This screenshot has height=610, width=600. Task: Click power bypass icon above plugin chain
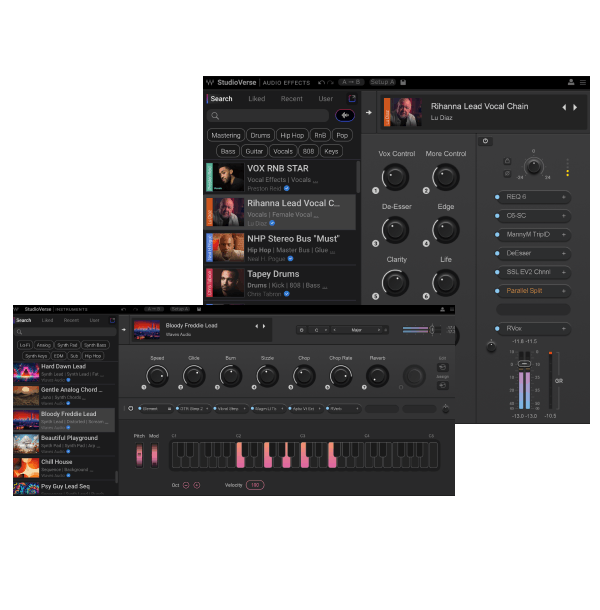pos(485,141)
